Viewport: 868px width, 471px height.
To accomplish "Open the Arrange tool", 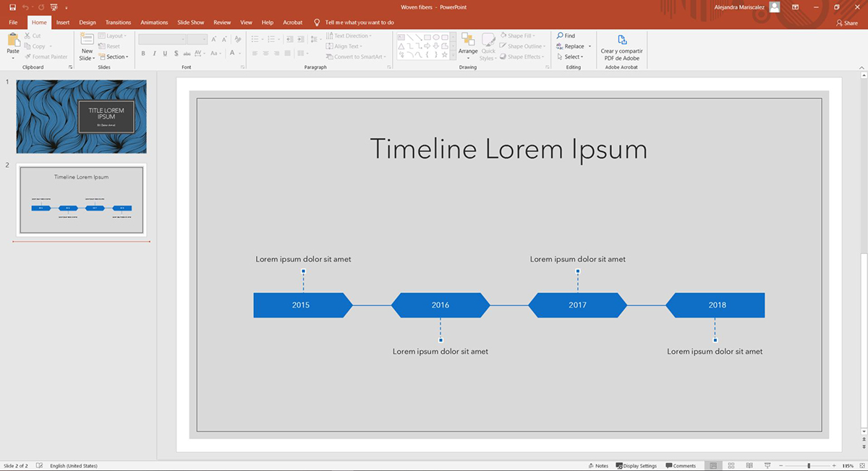I will click(468, 46).
